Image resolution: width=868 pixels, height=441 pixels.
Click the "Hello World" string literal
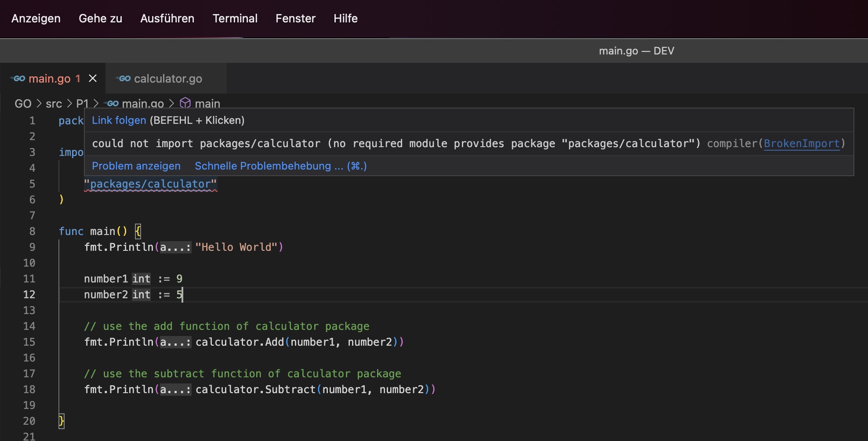[236, 247]
